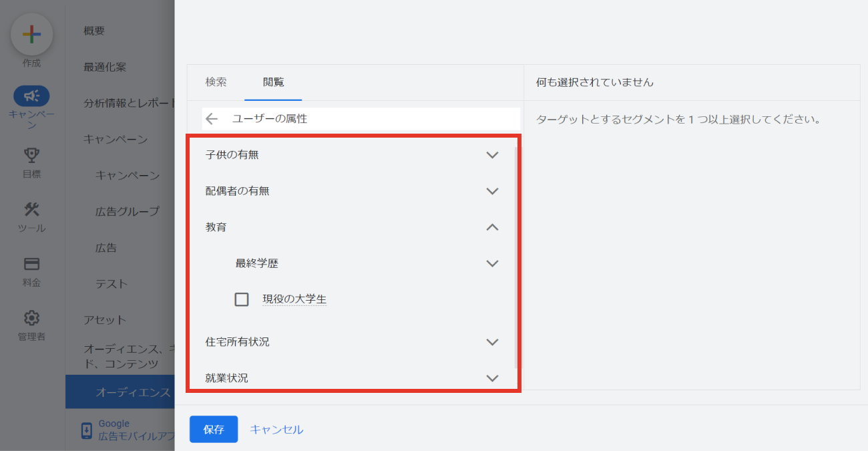Viewport: 868px width, 451px height.
Task: Click the multicolor plus 作成 button
Action: tap(31, 35)
